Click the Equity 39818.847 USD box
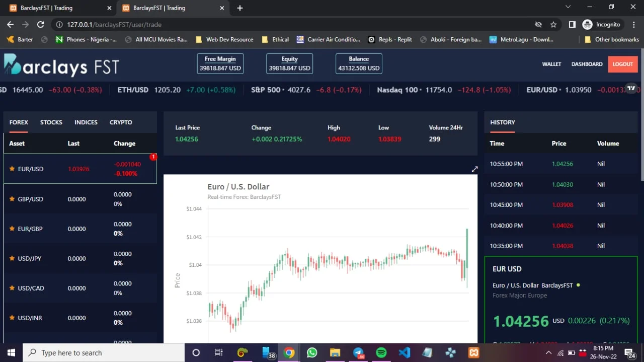This screenshot has width=644, height=362. click(289, 64)
